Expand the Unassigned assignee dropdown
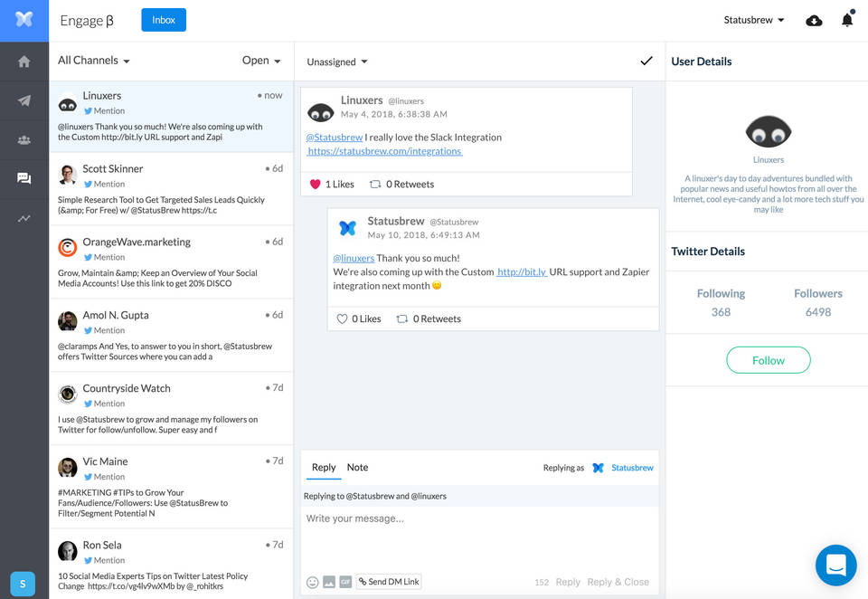This screenshot has height=599, width=868. coord(337,62)
